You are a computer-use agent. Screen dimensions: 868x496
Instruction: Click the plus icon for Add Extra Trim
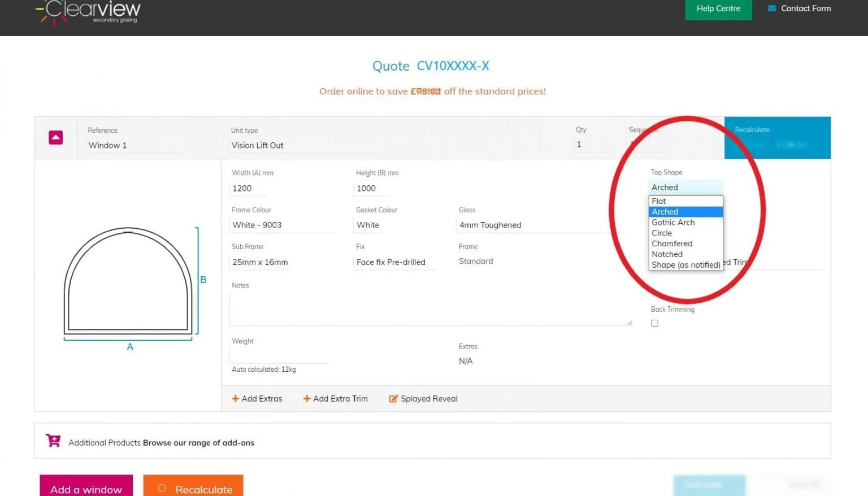(x=307, y=399)
